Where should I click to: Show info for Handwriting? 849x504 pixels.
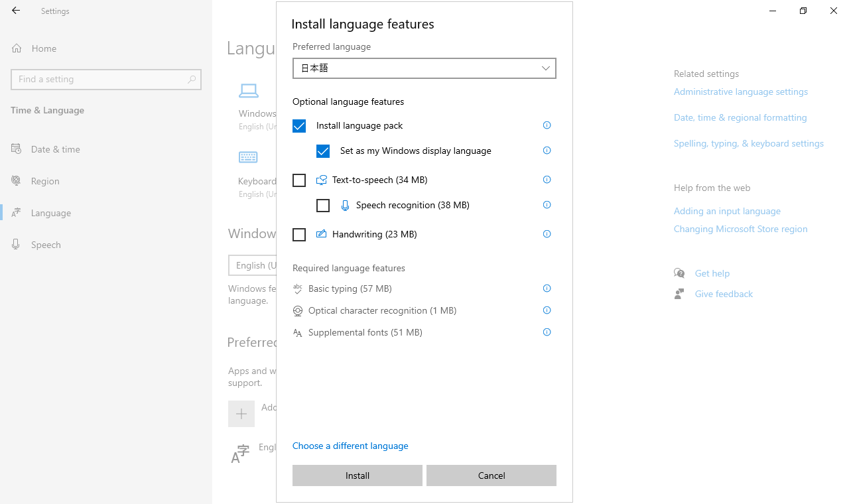point(547,234)
